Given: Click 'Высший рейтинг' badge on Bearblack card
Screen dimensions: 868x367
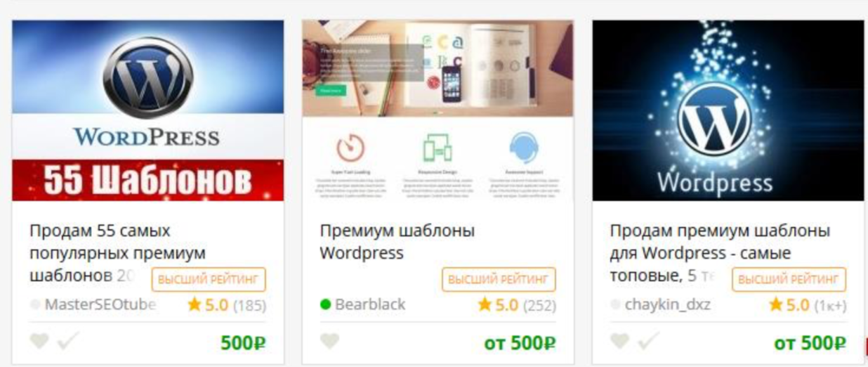Looking at the screenshot, I should tap(499, 279).
